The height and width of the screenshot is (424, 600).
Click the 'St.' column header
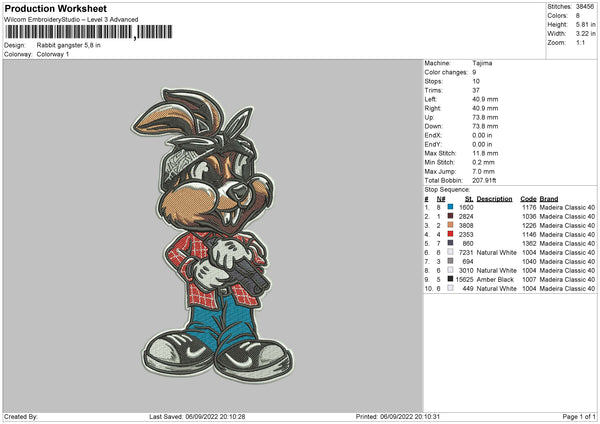point(469,199)
